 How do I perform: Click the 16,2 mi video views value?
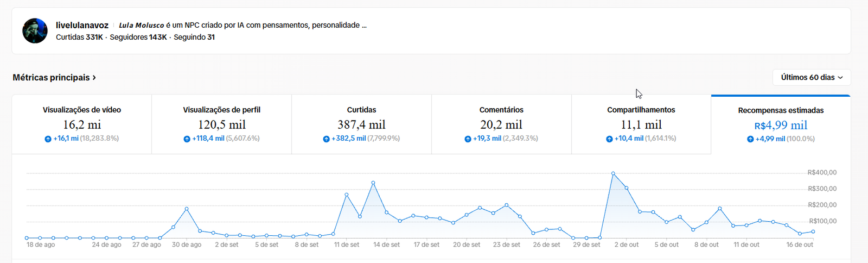tap(82, 124)
